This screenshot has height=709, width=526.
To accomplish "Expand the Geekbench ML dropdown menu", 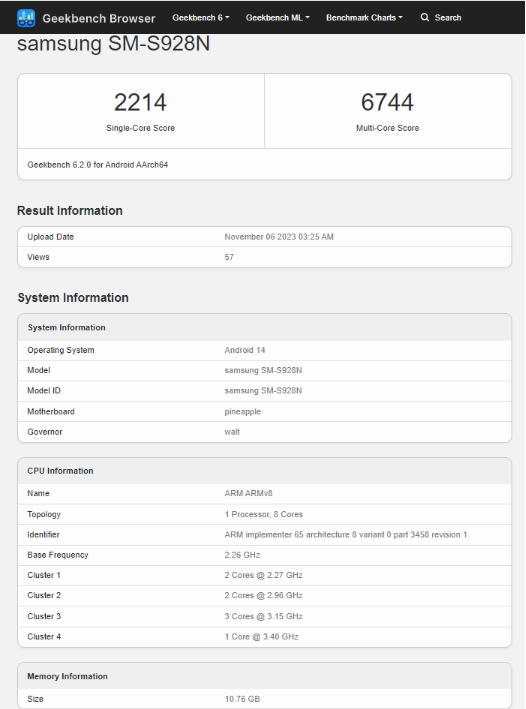I will (278, 18).
